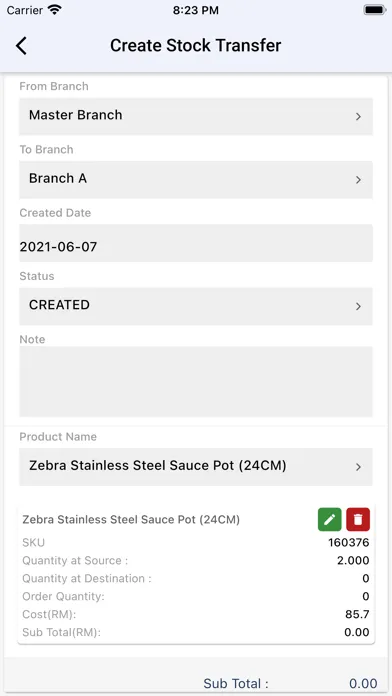Image resolution: width=392 pixels, height=696 pixels.
Task: Tap the chevron on the Product Name row
Action: coord(358,467)
